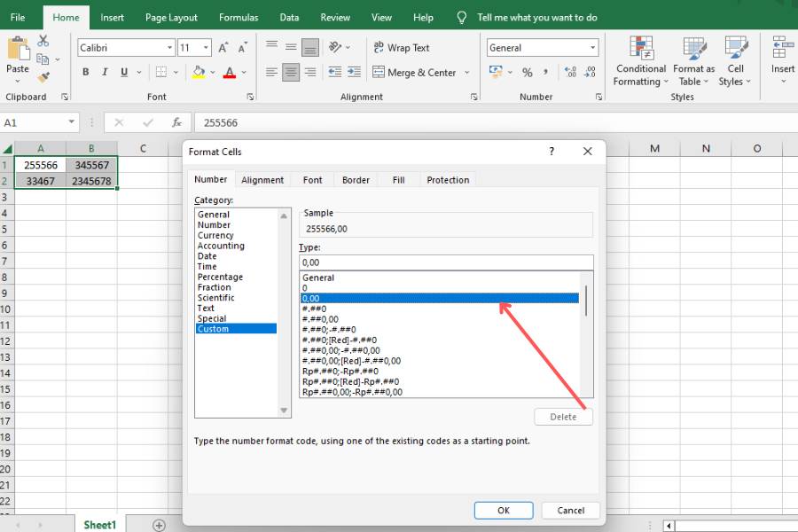Apply Comma Style icon
This screenshot has width=798, height=532.
point(545,73)
